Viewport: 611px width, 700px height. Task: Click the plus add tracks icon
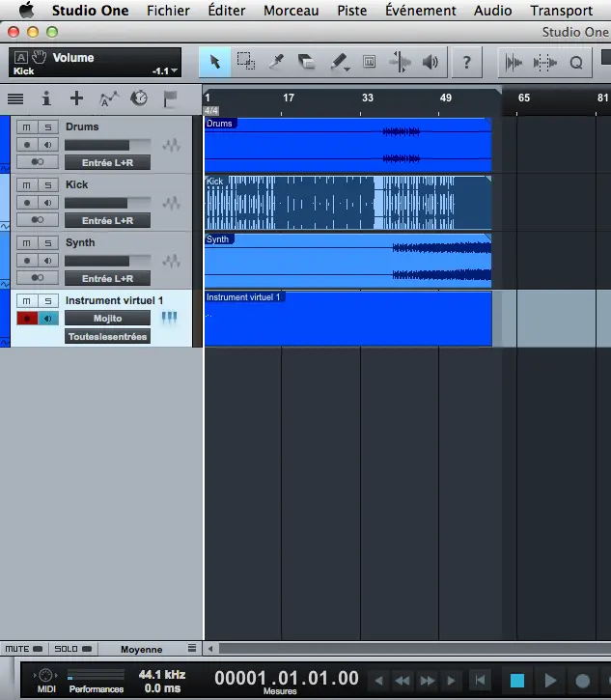[x=77, y=98]
